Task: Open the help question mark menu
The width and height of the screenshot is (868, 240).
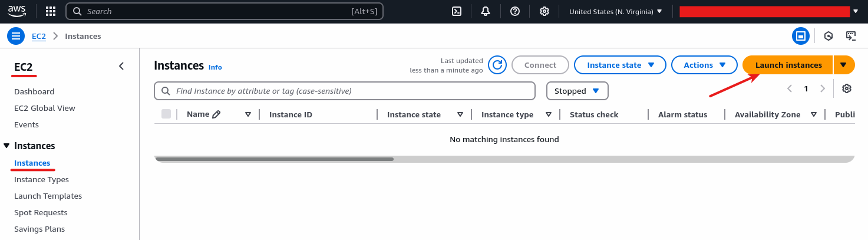Action: click(515, 11)
